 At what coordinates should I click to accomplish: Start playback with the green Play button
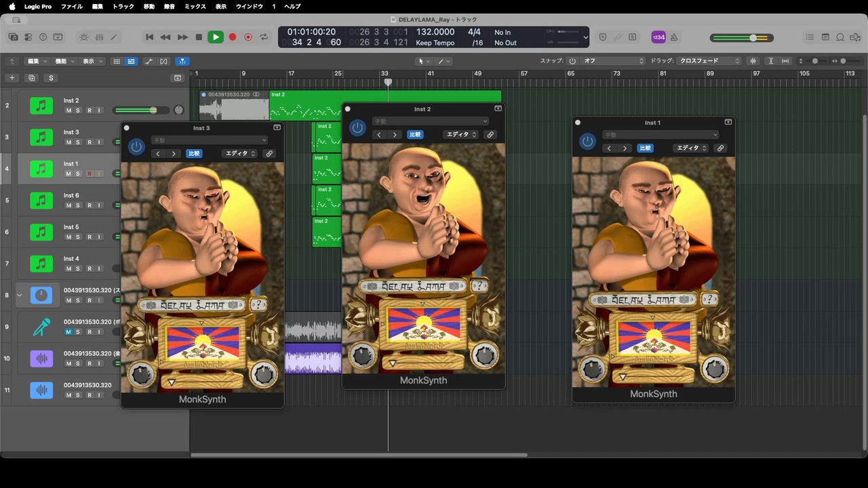216,37
